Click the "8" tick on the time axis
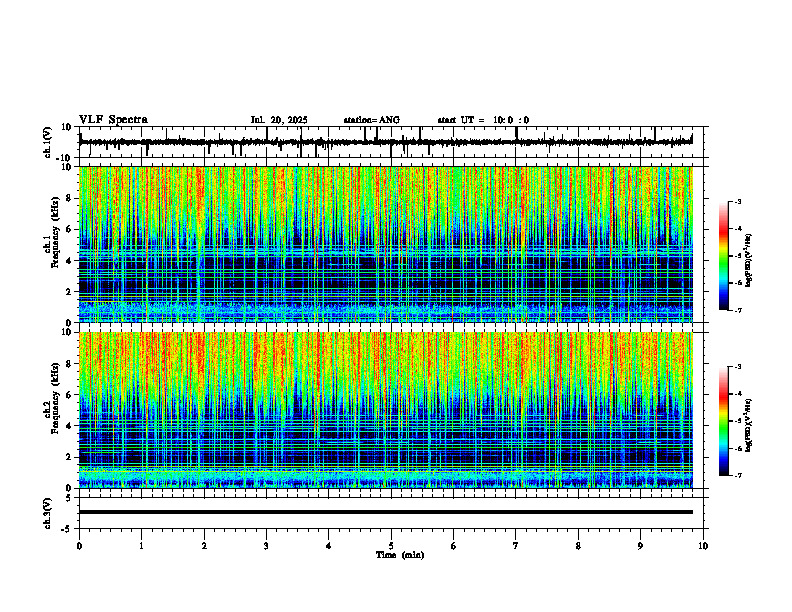 click(x=578, y=546)
